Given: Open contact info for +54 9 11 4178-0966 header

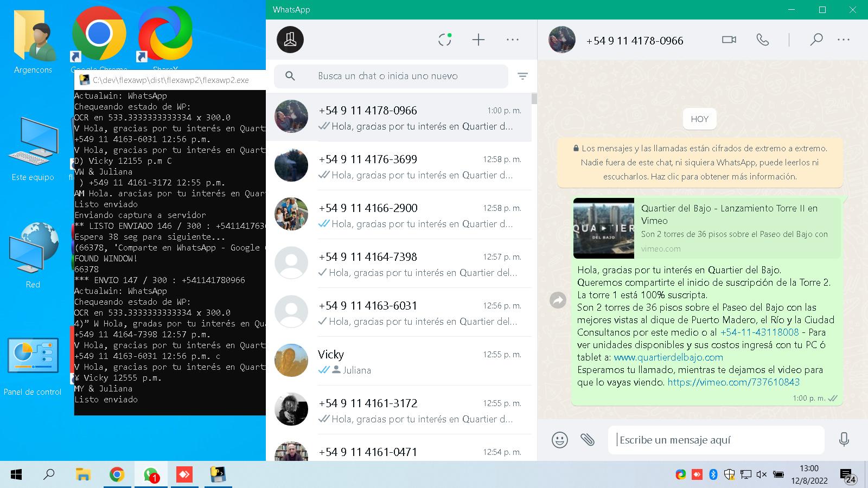Looking at the screenshot, I should pos(635,41).
